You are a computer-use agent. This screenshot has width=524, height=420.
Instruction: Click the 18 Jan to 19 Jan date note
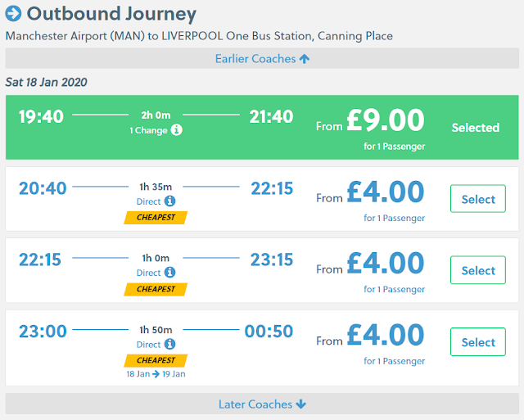(156, 374)
